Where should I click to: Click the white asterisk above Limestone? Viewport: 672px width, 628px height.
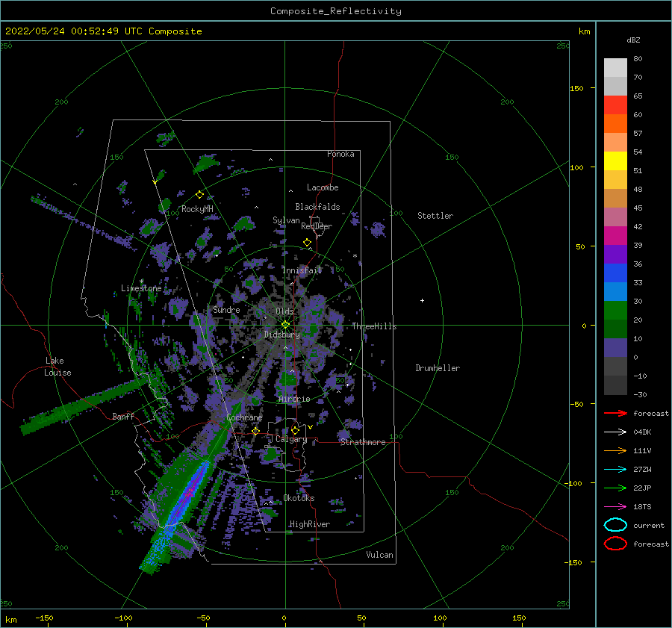tap(141, 282)
